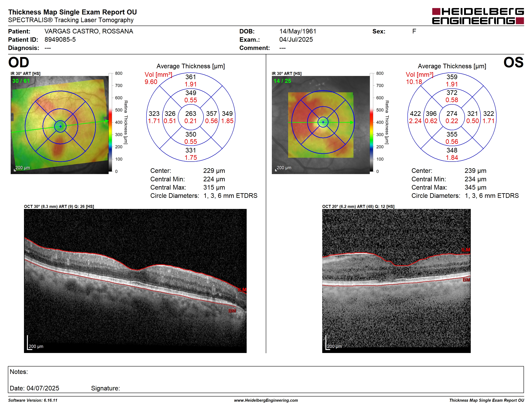
Task: Click OS inner superior thickness 372
Action: pyautogui.click(x=452, y=93)
